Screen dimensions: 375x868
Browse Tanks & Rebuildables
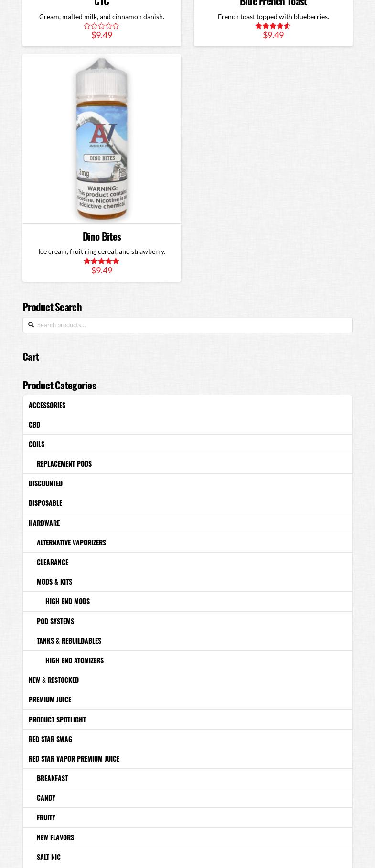[69, 640]
